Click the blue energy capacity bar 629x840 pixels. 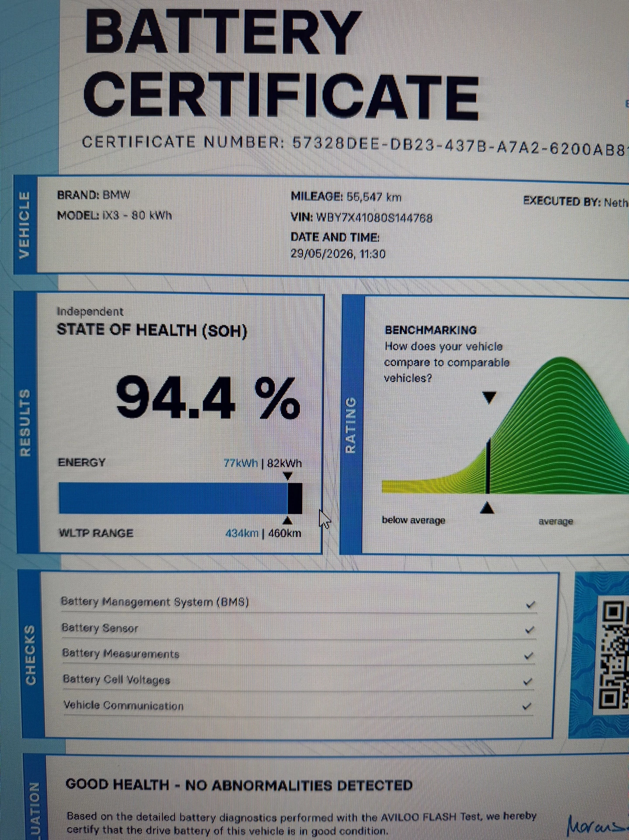click(173, 498)
